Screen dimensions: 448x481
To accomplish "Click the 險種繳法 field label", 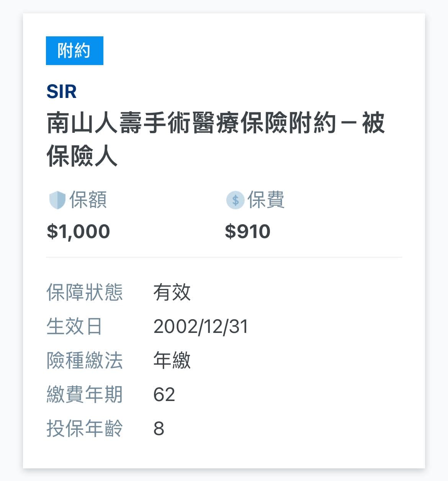I will click(85, 360).
